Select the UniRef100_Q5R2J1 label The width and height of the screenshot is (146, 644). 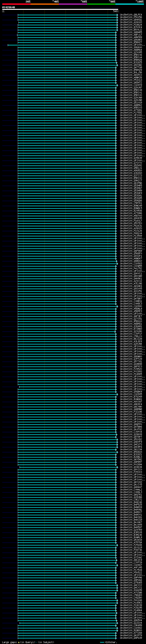click(x=131, y=168)
